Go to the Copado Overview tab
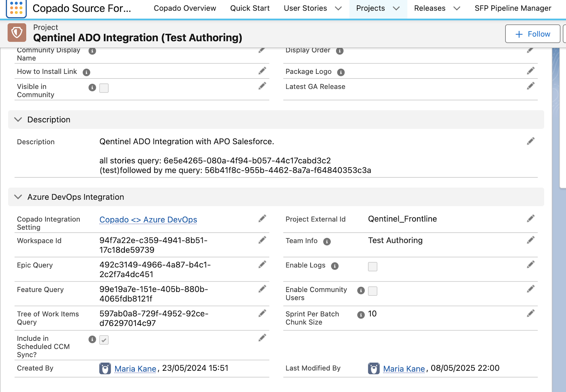The image size is (566, 392). tap(185, 8)
